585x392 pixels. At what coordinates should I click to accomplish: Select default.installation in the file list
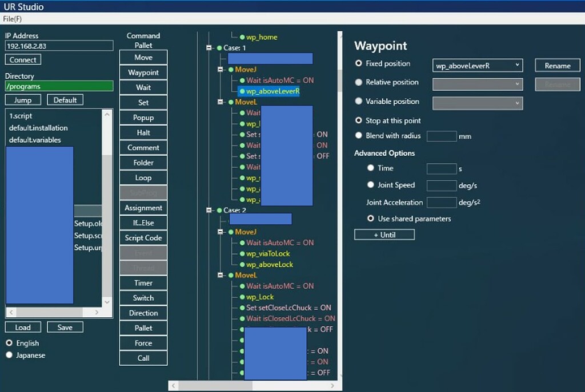click(38, 128)
